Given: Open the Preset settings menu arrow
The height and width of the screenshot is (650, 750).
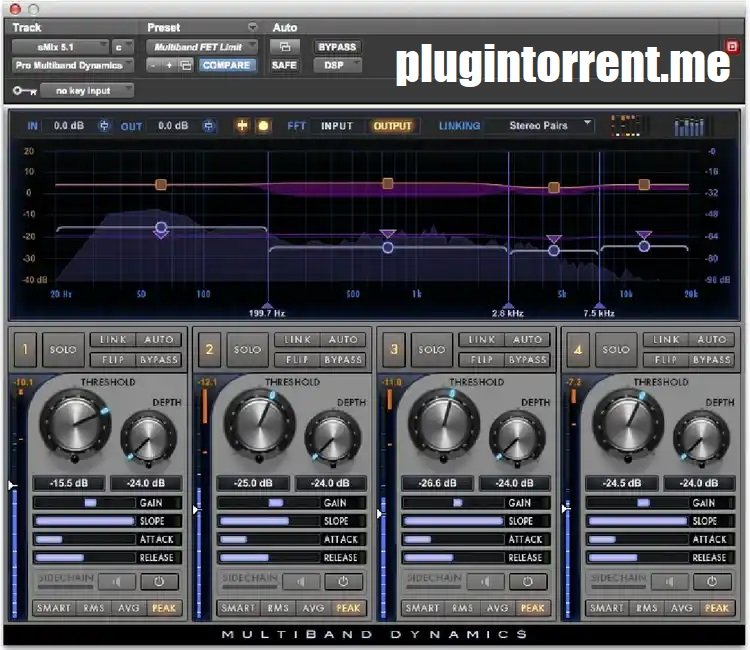Looking at the screenshot, I should pyautogui.click(x=253, y=27).
